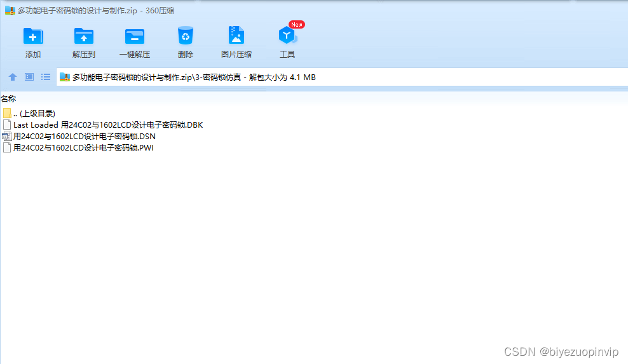Image resolution: width=628 pixels, height=364 pixels.
Task: Click the 添加 label under Add icon
Action: click(x=33, y=55)
